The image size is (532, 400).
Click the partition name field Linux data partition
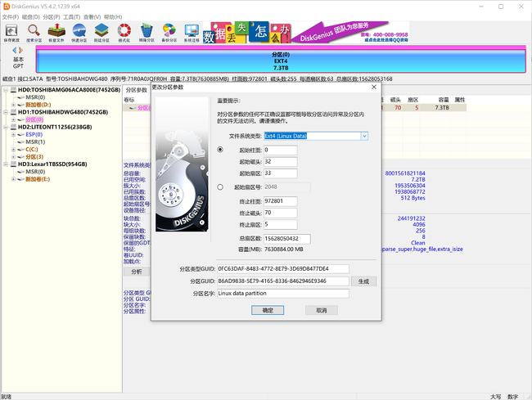[x=283, y=294]
